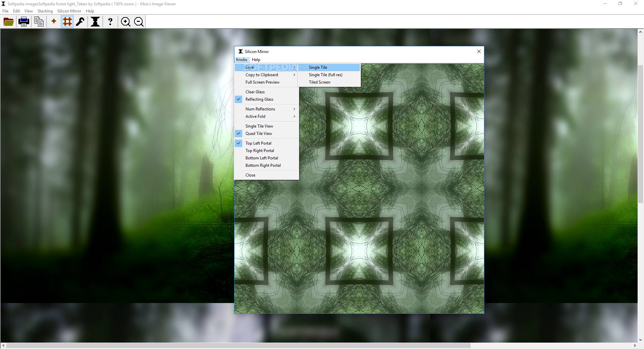
Task: Choose Close in the Knobs menu
Action: 266,175
